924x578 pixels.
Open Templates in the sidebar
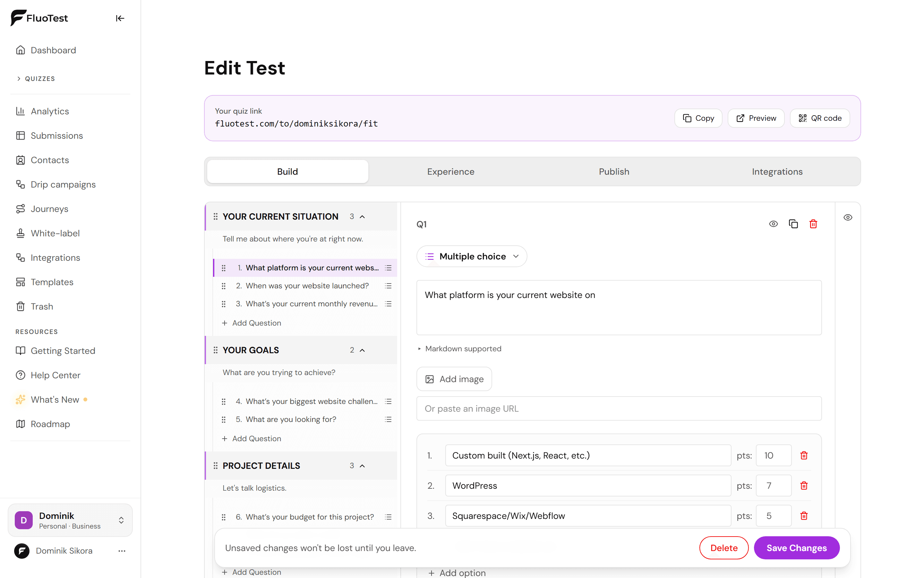coord(45,282)
